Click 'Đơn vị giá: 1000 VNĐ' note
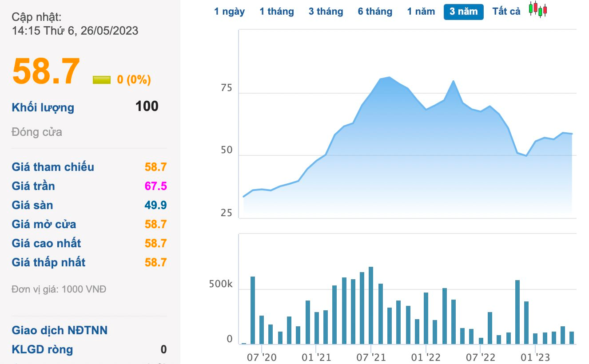 tap(59, 289)
